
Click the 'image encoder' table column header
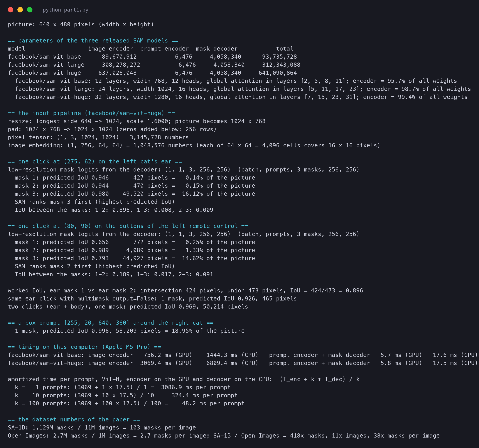pos(111,49)
